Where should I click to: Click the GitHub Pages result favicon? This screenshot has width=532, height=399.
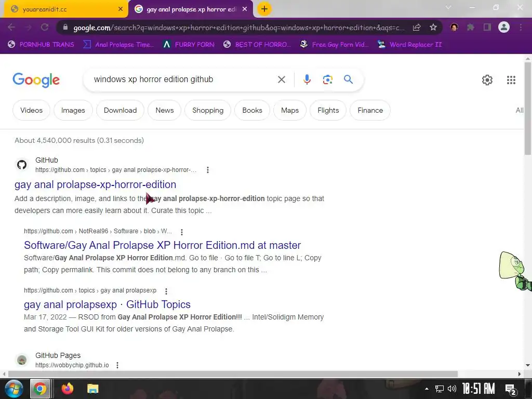(22, 360)
